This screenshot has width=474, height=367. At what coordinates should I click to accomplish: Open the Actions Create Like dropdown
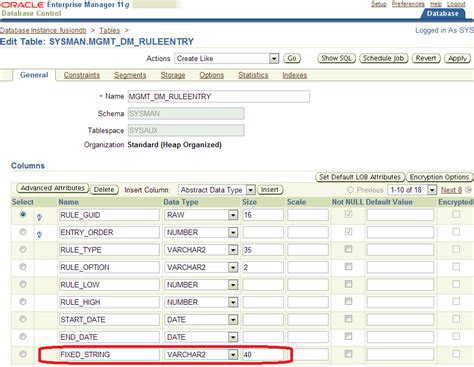[x=274, y=59]
